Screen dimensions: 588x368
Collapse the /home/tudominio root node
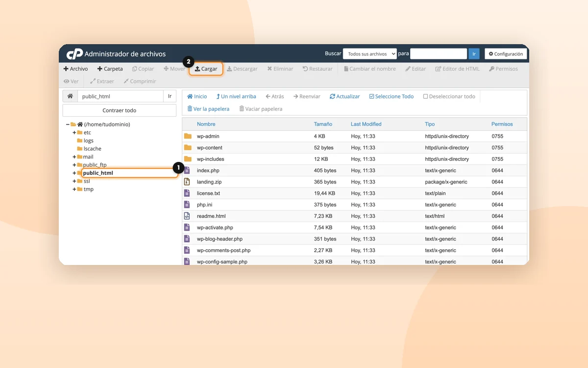tap(68, 125)
